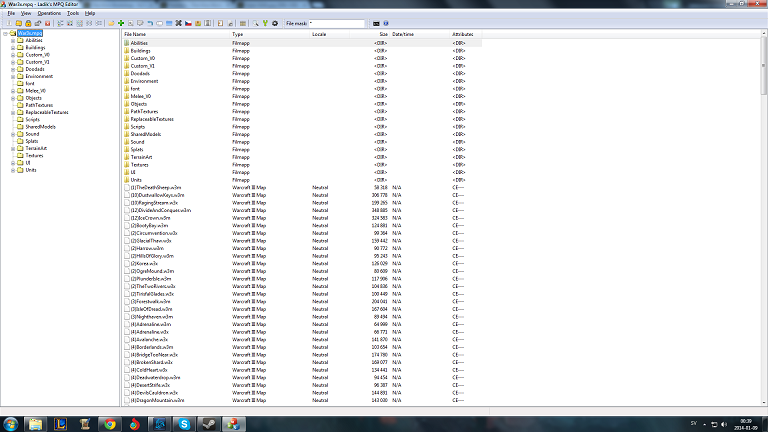Open Windows Explorer from the taskbar
Image resolution: width=768 pixels, height=432 pixels.
point(35,424)
